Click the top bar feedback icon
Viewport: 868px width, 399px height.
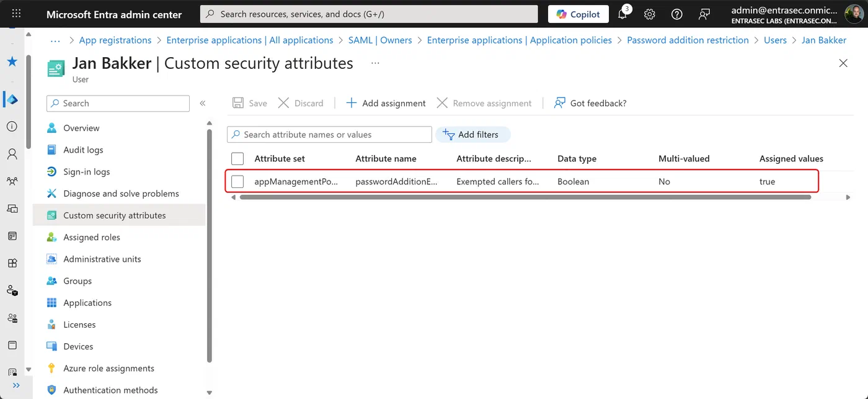coord(704,14)
